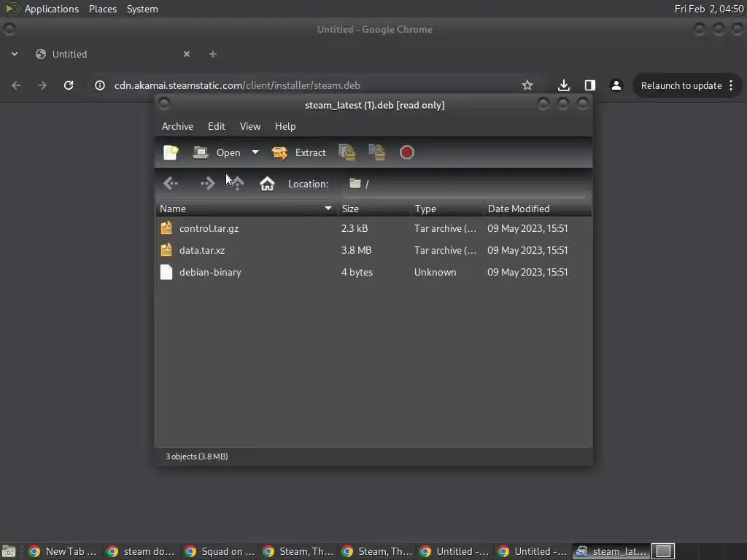
Task: Select the data.tar.xz file row
Action: 373,250
